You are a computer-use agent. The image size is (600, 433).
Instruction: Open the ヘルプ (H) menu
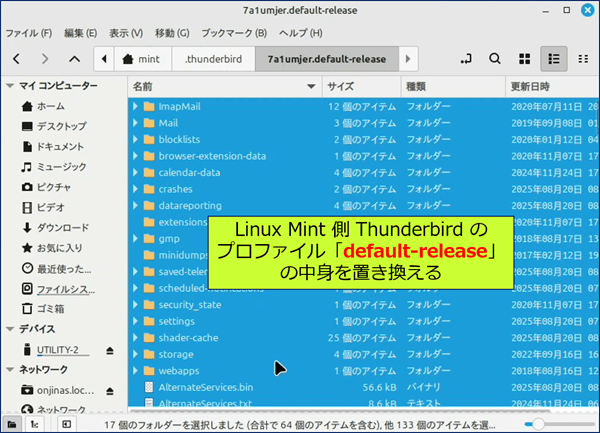[x=300, y=33]
